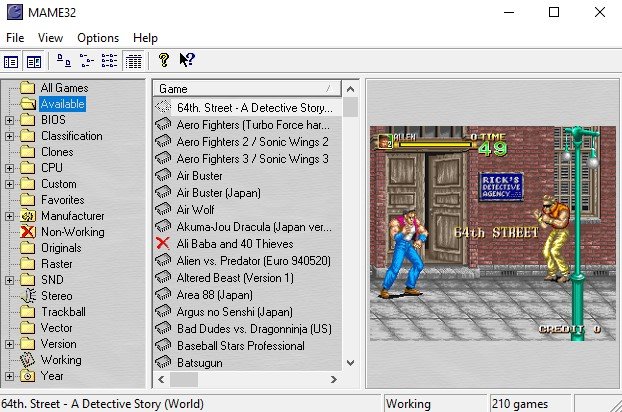This screenshot has height=412, width=622.
Task: Click game list scroll down arrow
Action: tap(350, 362)
